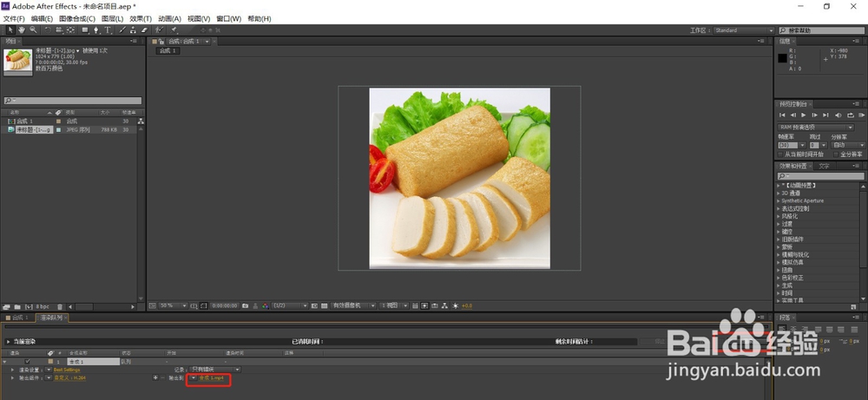The image size is (868, 400).
Task: Enable 全分辨率 checkbox
Action: tap(836, 154)
